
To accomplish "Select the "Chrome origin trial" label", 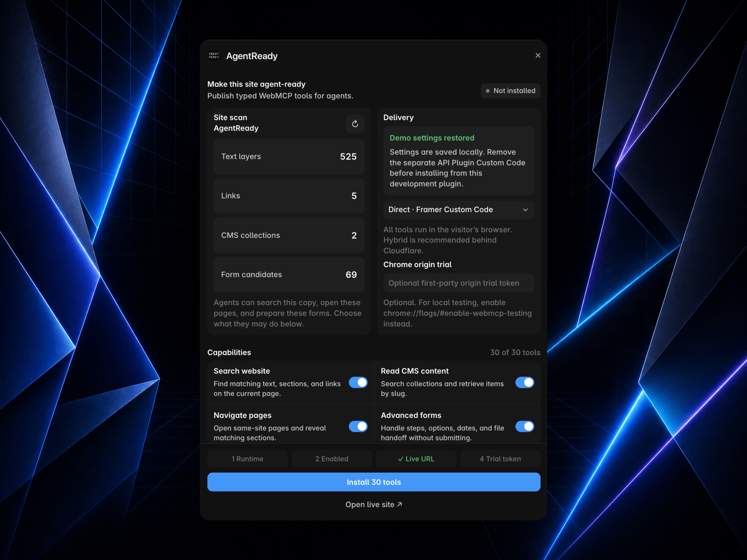I will 417,265.
